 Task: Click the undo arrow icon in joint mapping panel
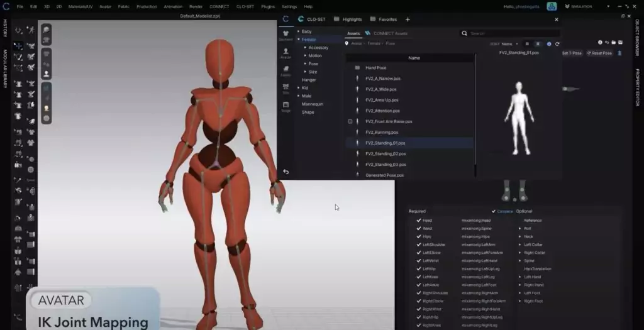coord(607,42)
